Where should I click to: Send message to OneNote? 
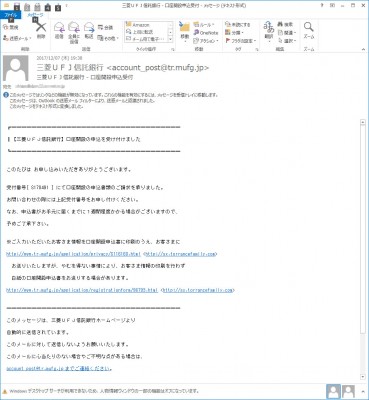pyautogui.click(x=206, y=33)
